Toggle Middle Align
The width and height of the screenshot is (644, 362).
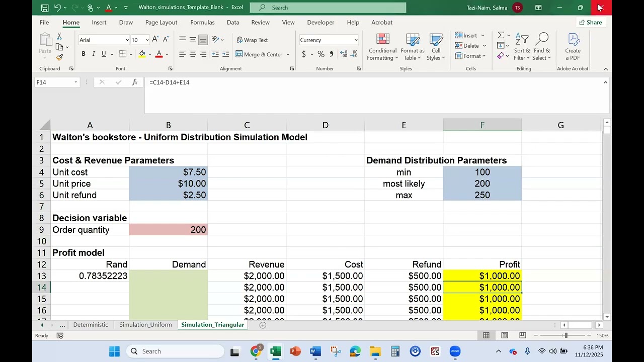(193, 39)
